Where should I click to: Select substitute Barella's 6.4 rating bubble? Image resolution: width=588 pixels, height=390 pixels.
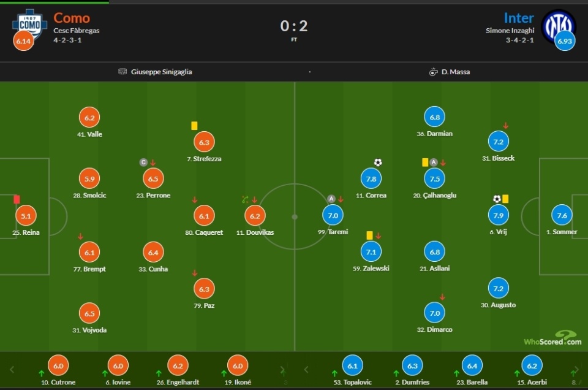tap(472, 365)
